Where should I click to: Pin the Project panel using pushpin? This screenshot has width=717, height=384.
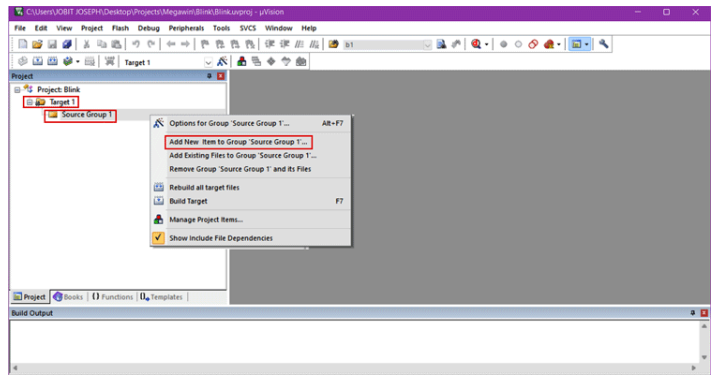pos(209,76)
